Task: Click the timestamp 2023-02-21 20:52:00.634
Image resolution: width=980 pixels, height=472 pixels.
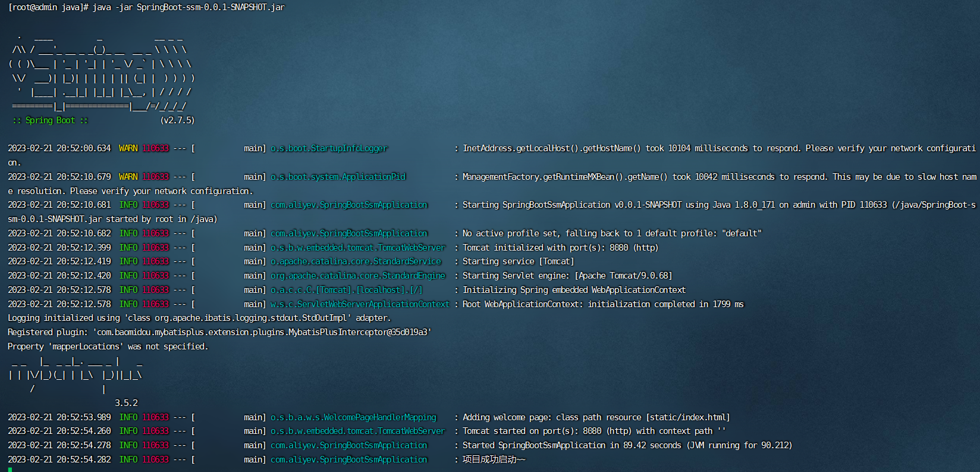Action: click(59, 148)
